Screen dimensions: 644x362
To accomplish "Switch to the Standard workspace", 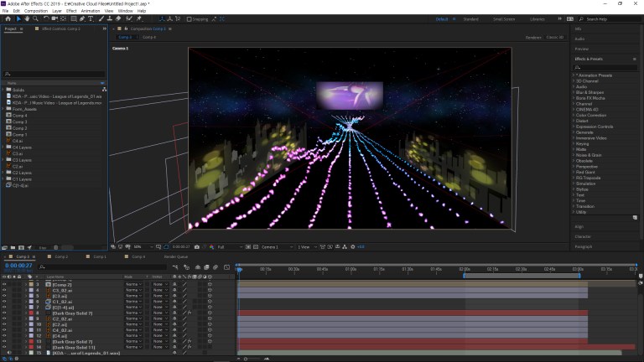I will coord(471,18).
